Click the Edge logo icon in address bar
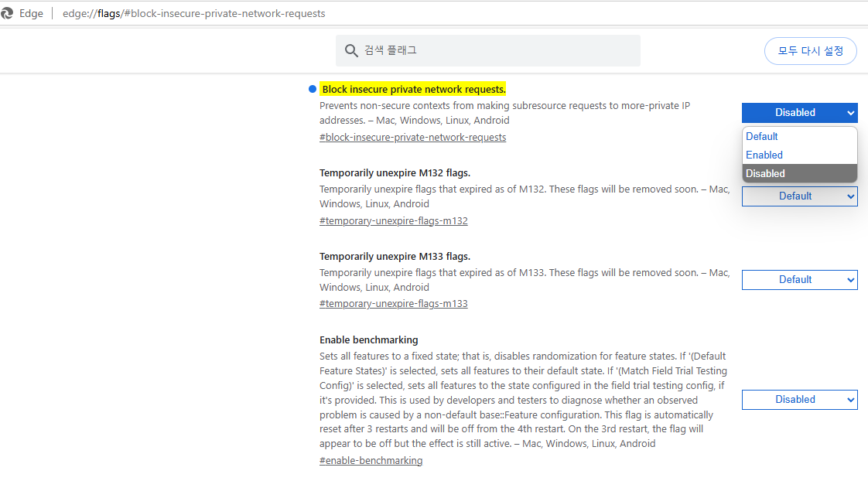This screenshot has width=868, height=481. (x=6, y=13)
